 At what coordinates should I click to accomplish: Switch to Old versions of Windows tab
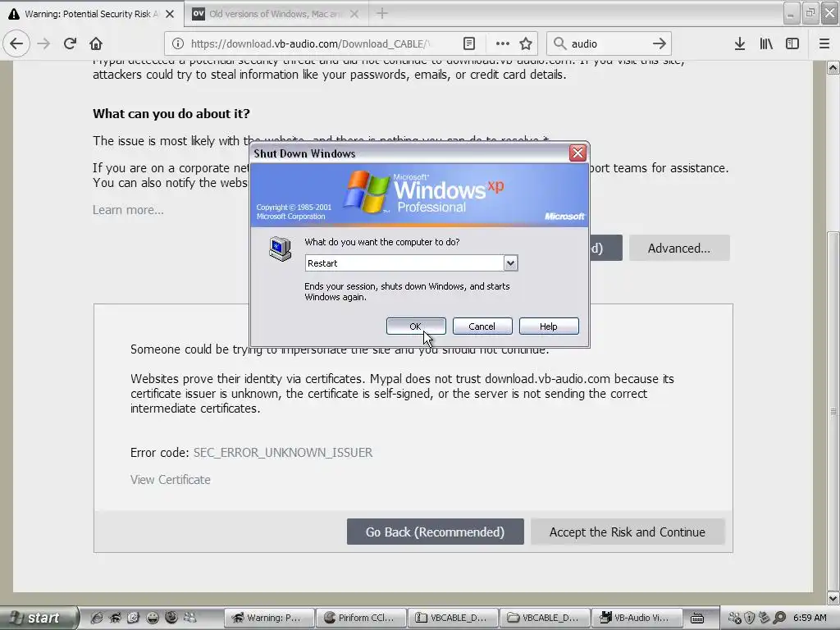coord(275,14)
